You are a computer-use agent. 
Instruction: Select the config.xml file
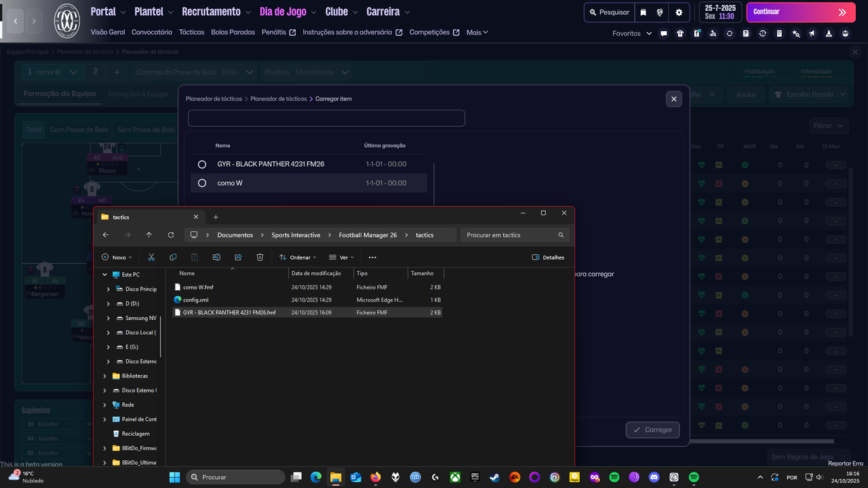(x=307, y=300)
